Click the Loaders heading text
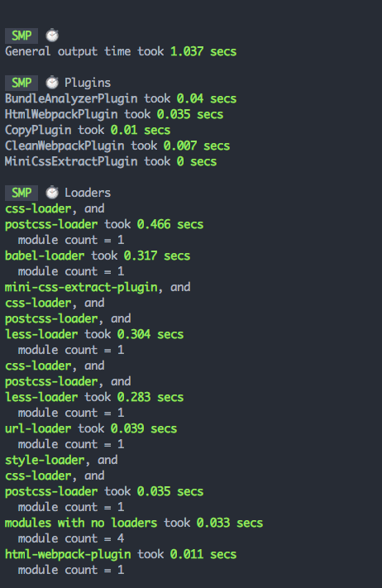 point(88,193)
